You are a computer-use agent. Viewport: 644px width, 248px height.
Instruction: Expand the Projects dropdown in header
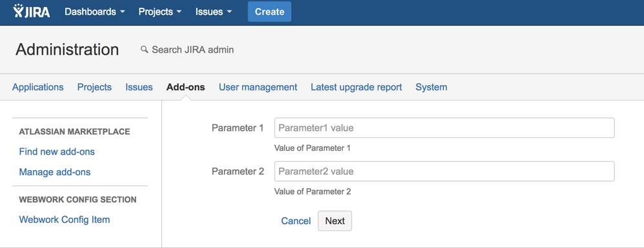(160, 12)
